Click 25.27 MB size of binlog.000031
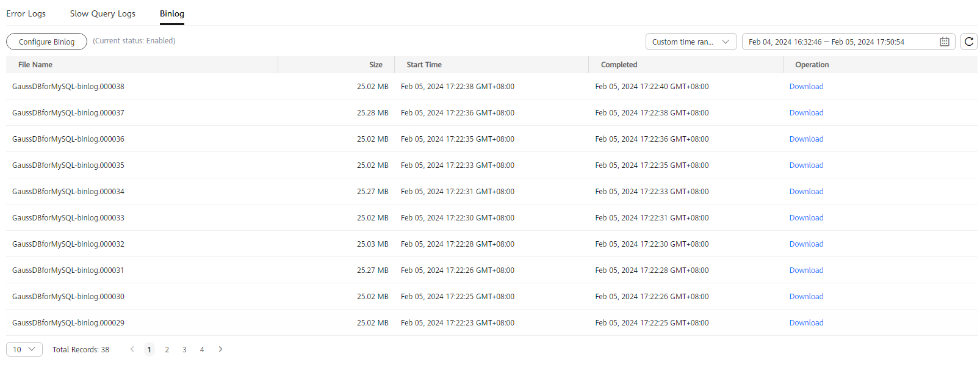The width and height of the screenshot is (980, 370). pyautogui.click(x=372, y=270)
